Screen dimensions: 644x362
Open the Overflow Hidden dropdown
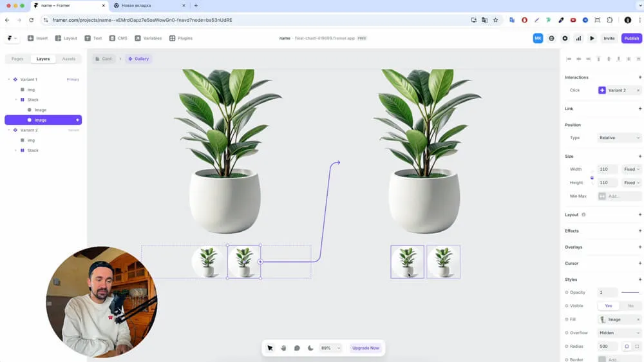(619, 333)
